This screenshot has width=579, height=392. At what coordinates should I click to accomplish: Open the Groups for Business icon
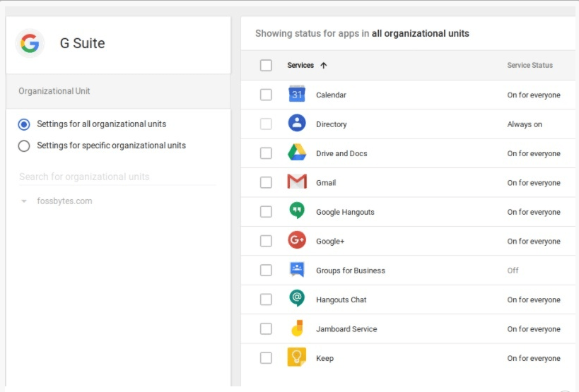297,270
